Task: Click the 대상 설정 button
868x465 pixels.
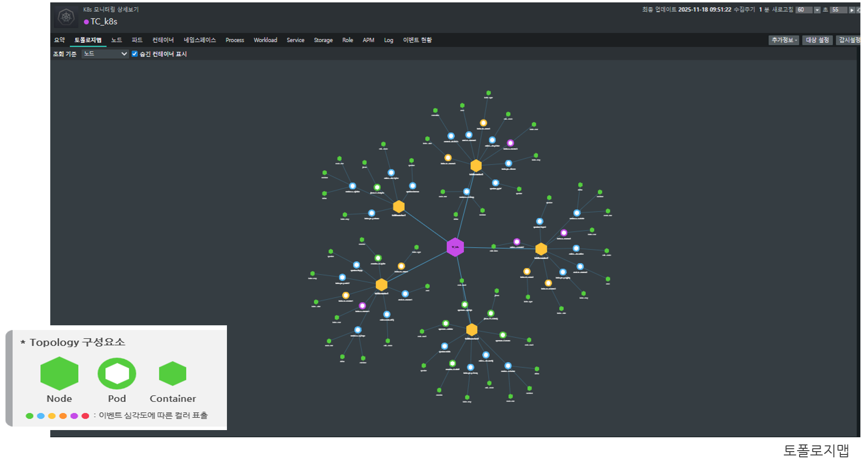Action: [x=817, y=40]
